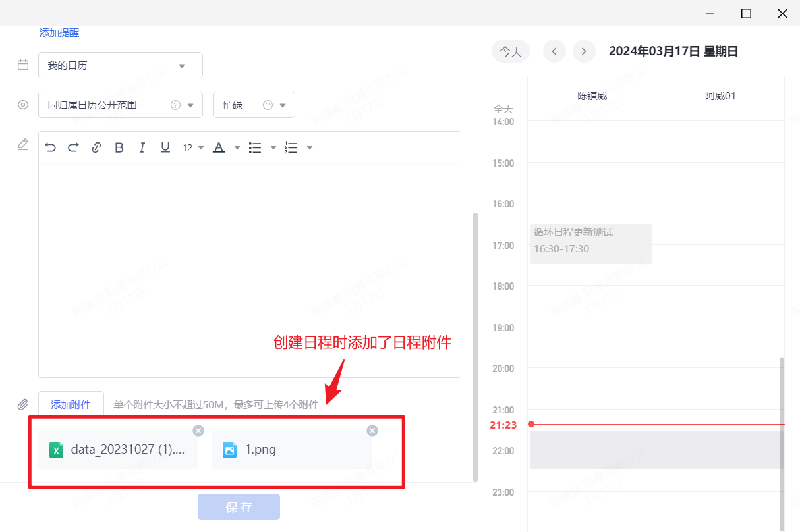Screen dimensions: 800x532
Task: Expand the font color dropdown arrow
Action: (237, 148)
